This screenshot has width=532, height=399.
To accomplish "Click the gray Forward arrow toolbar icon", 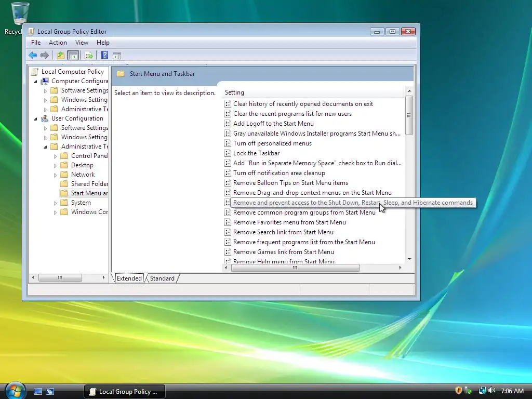I will click(45, 55).
